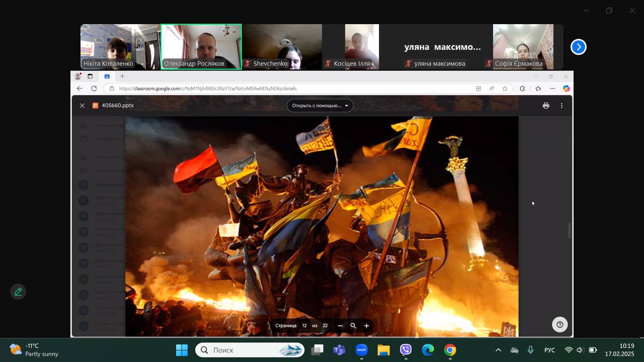Select Олександр Росляков video thumbnail
The width and height of the screenshot is (644, 362).
coord(201,47)
